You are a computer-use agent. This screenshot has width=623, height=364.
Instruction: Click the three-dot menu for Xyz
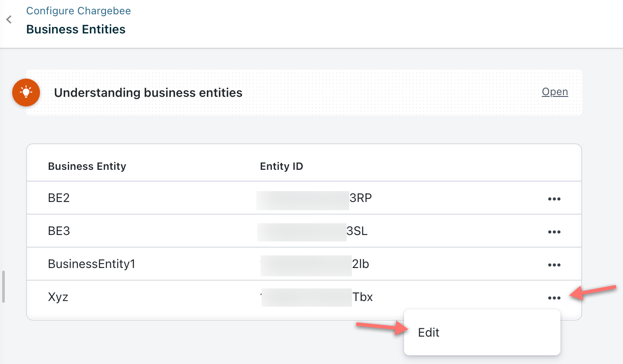click(x=554, y=298)
